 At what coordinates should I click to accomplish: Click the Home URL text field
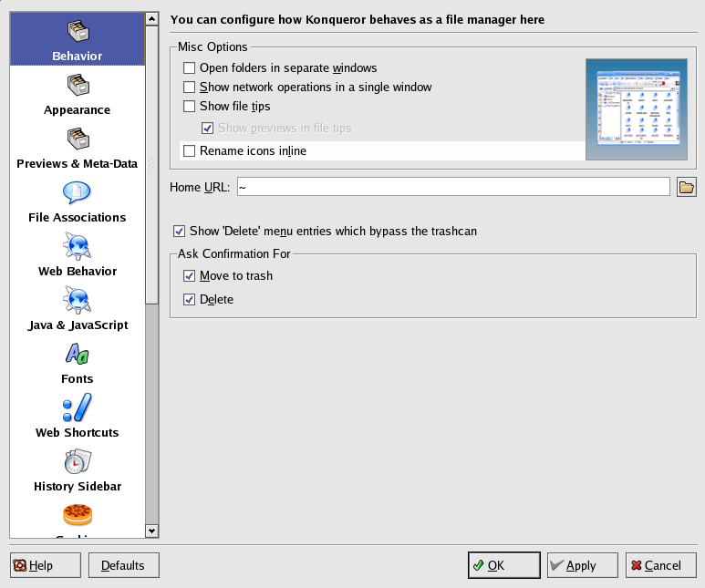click(x=452, y=187)
